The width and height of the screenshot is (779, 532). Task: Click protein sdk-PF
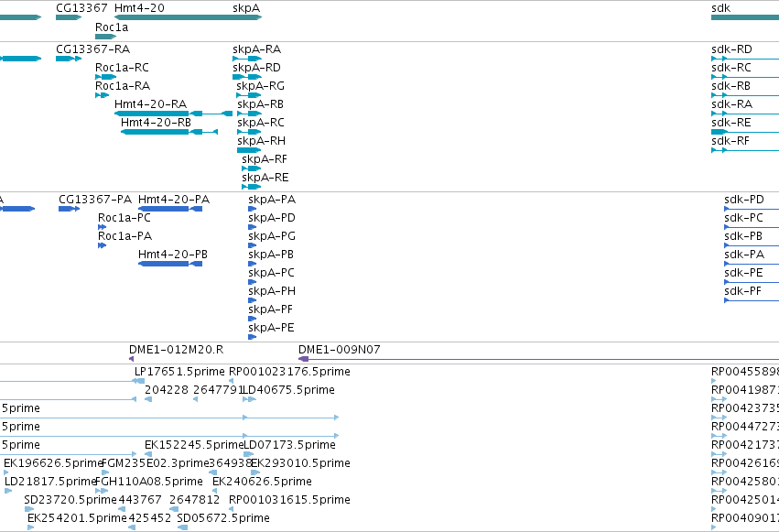tap(742, 291)
